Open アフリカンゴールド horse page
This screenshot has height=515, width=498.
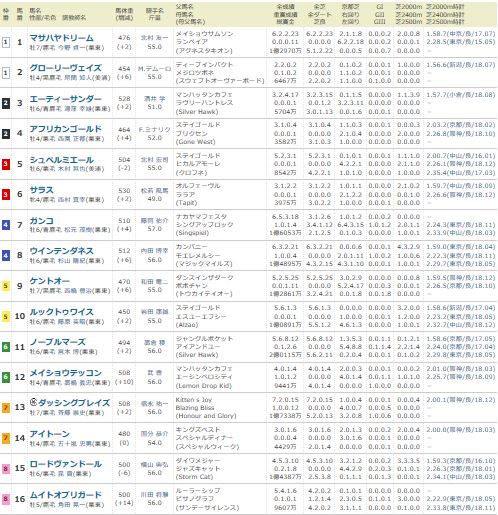(x=65, y=129)
